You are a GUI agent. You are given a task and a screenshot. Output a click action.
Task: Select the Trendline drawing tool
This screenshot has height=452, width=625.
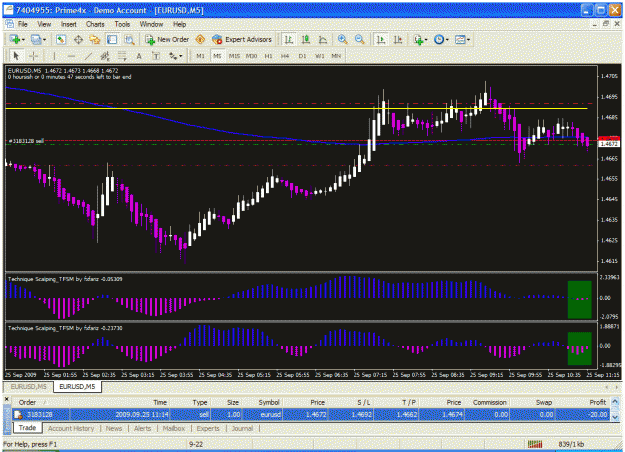[88, 56]
